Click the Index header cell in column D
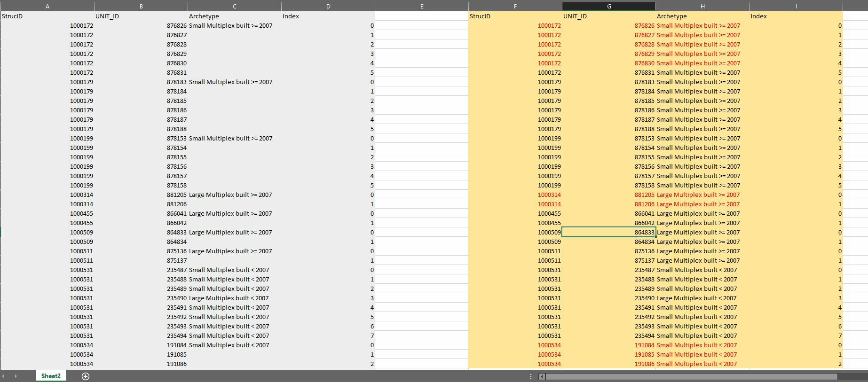 (x=328, y=16)
